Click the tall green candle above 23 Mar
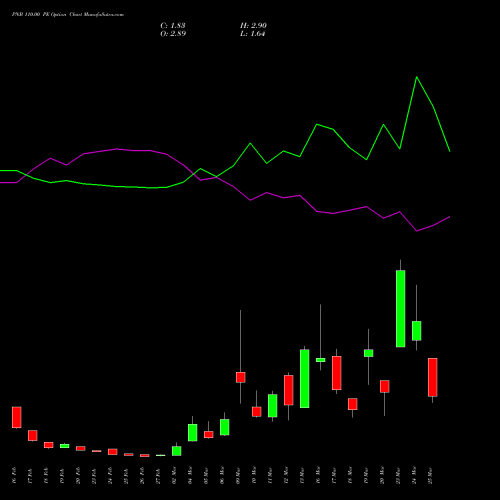This screenshot has width=500, height=500. point(401,309)
